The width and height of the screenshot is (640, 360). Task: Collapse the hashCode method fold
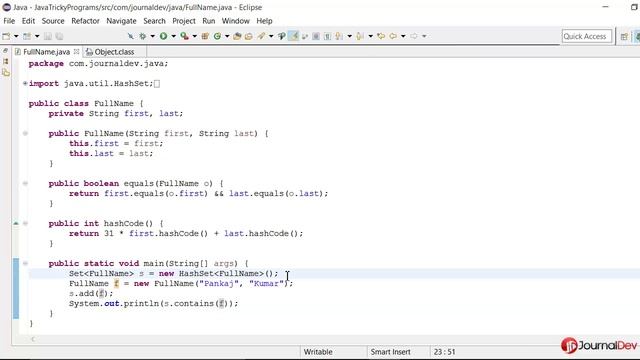pyautogui.click(x=25, y=223)
